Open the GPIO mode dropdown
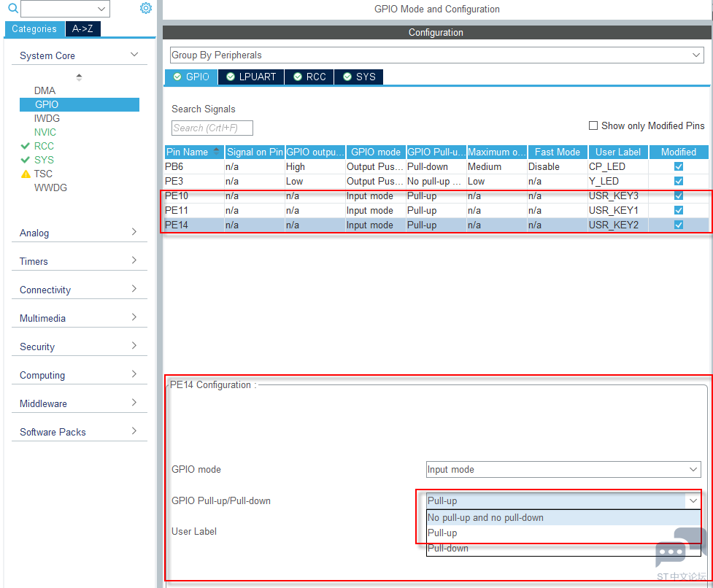The height and width of the screenshot is (588, 713). pyautogui.click(x=563, y=469)
